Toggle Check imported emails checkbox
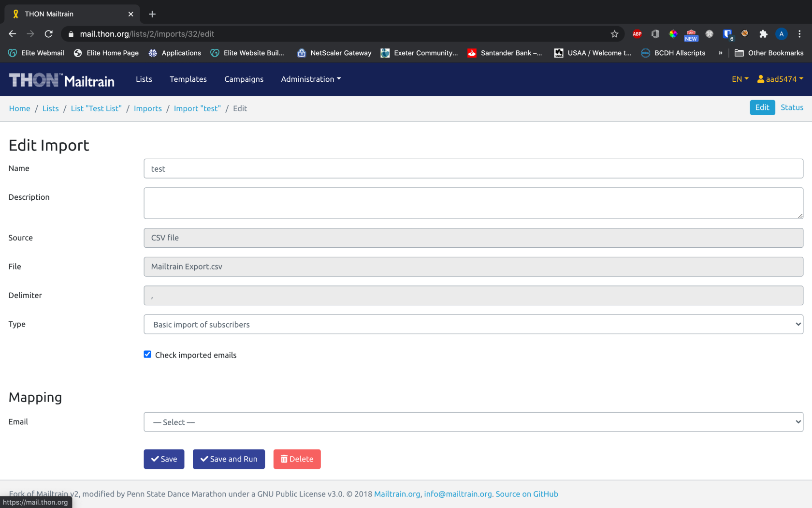This screenshot has width=812, height=508. coord(147,354)
